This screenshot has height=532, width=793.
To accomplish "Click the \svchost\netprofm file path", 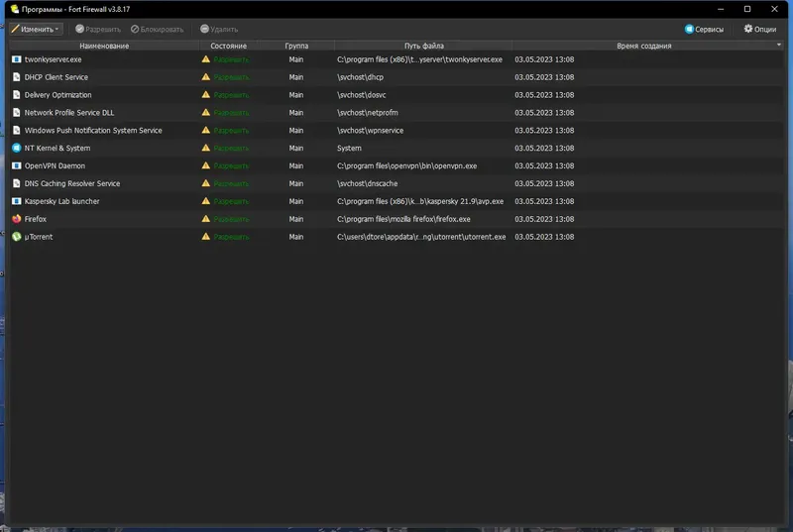I will tap(368, 113).
